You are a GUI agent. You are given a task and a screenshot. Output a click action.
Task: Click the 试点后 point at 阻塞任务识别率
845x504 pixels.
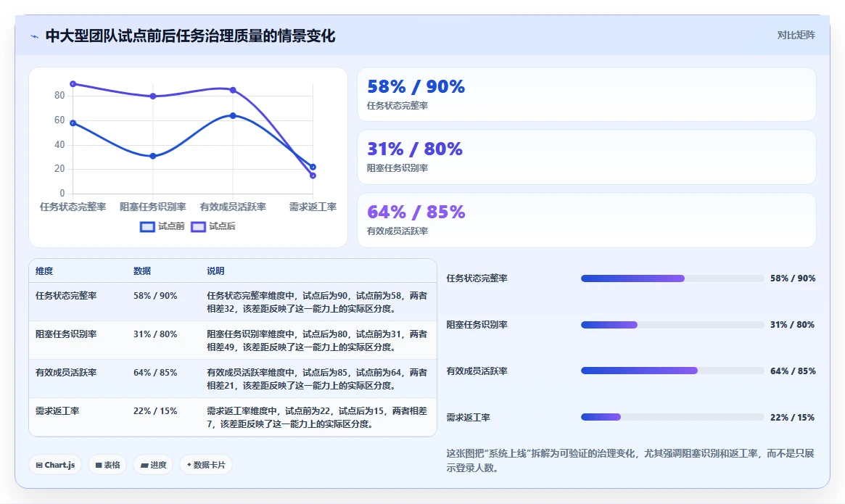(x=153, y=96)
